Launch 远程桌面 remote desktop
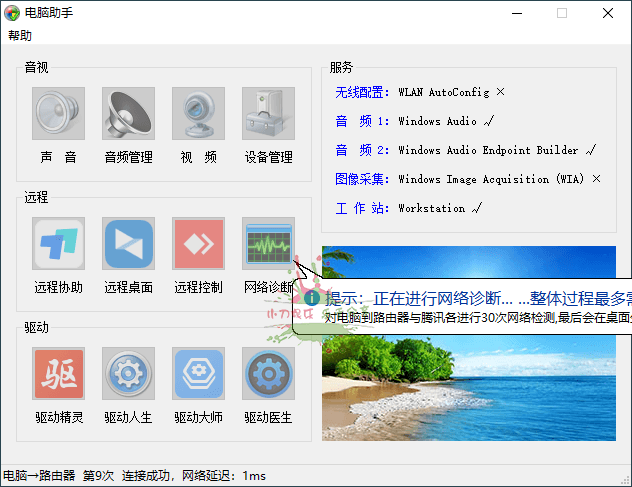632x487 pixels. tap(128, 244)
